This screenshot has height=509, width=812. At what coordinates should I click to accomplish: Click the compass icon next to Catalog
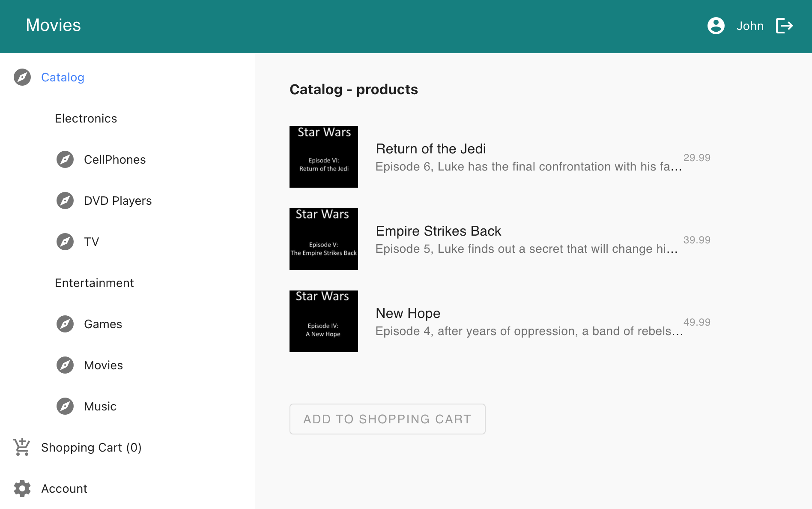[x=22, y=77]
